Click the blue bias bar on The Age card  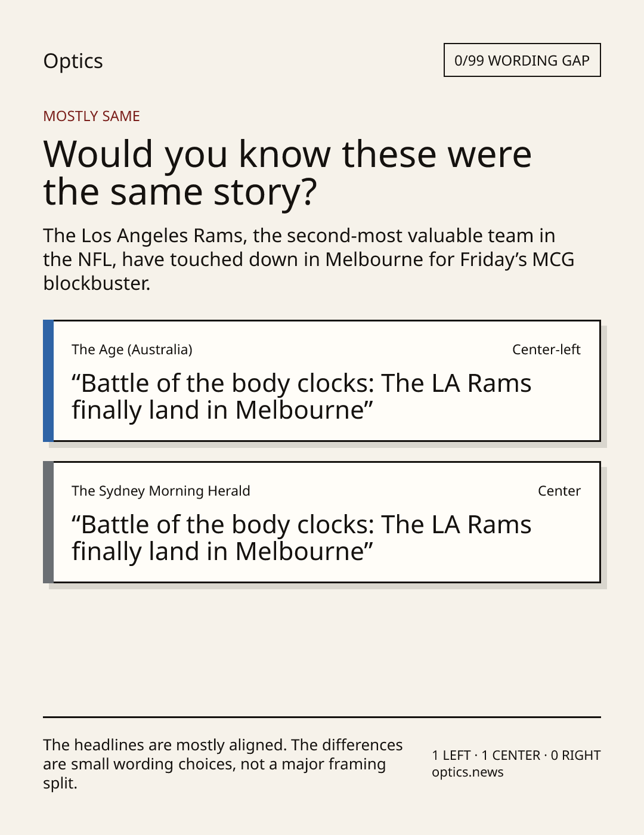click(48, 381)
